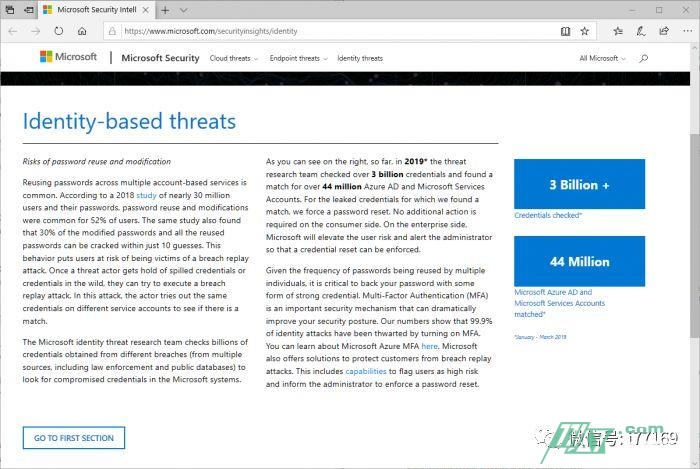The image size is (700, 469).
Task: Click the Add notes pen icon
Action: [x=641, y=31]
